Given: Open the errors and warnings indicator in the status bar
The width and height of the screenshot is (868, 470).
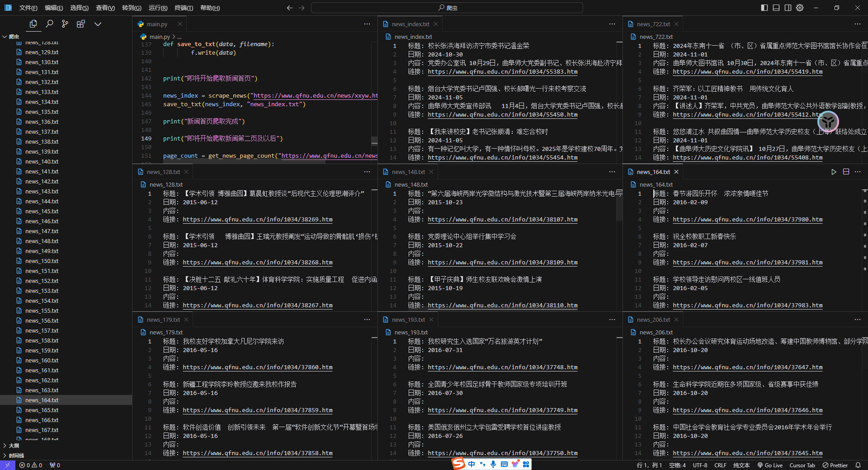Looking at the screenshot, I should 31,465.
